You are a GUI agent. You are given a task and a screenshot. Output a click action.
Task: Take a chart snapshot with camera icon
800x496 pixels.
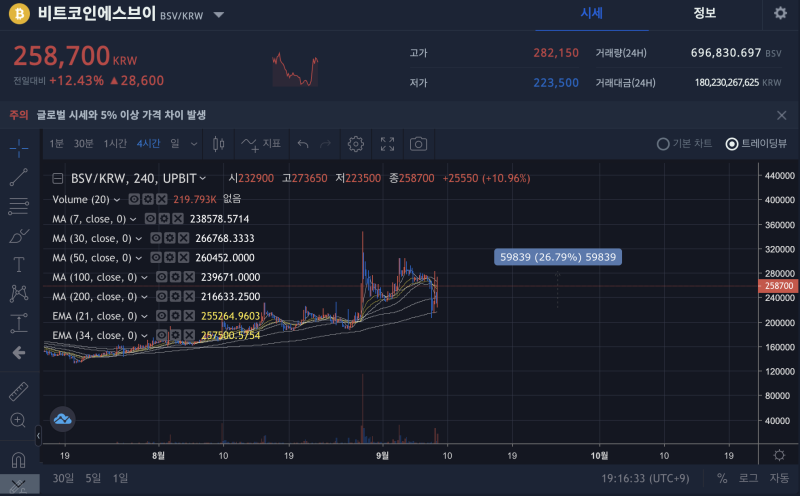(x=418, y=144)
